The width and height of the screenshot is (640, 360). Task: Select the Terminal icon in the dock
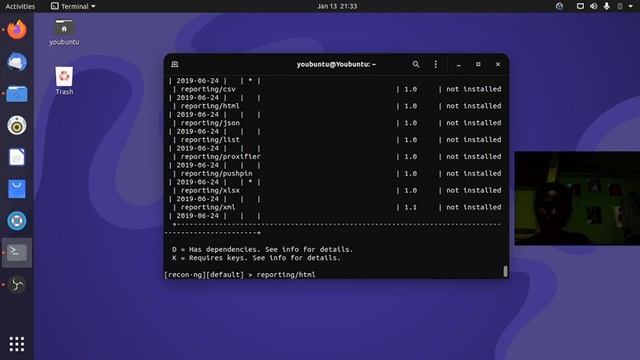tap(17, 253)
